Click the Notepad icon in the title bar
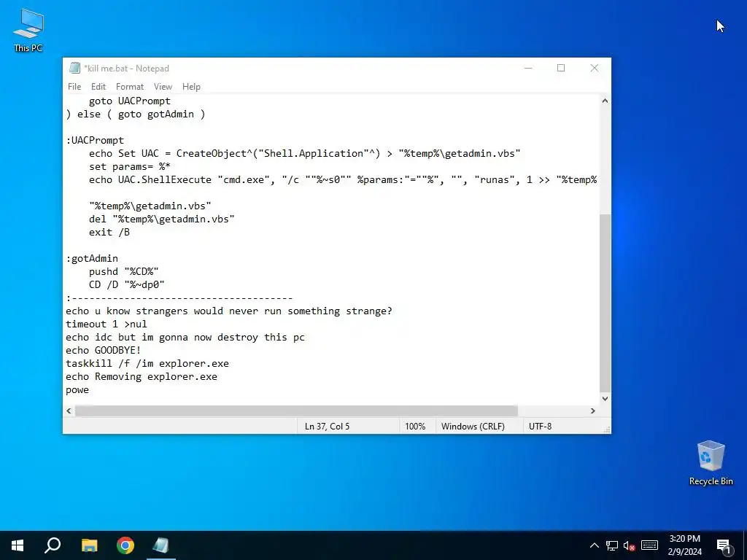 tap(74, 68)
